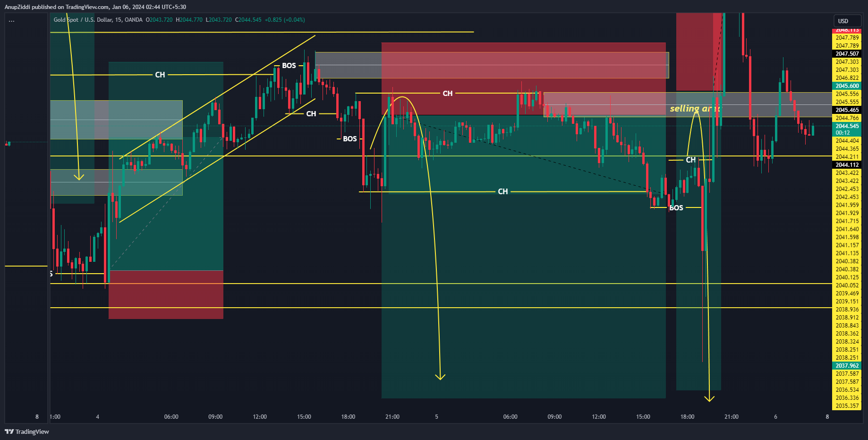The image size is (868, 440).
Task: Click the price label 2041.715
Action: coord(847,221)
